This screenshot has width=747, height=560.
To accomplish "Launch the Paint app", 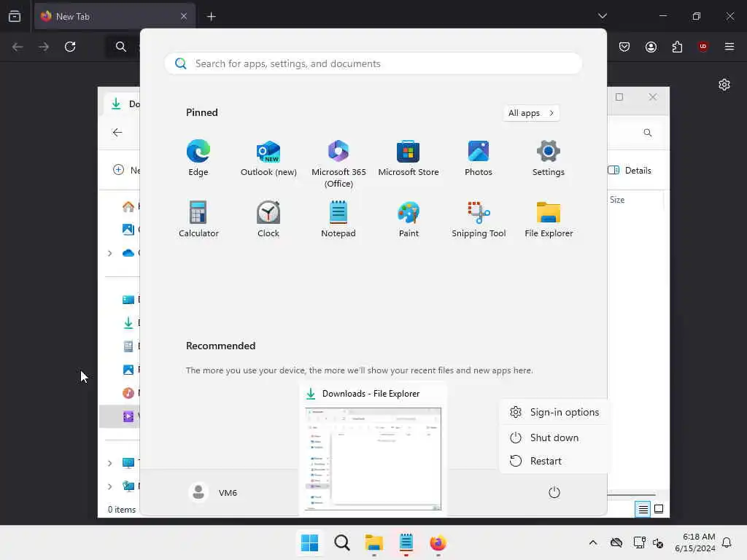I will (x=409, y=219).
